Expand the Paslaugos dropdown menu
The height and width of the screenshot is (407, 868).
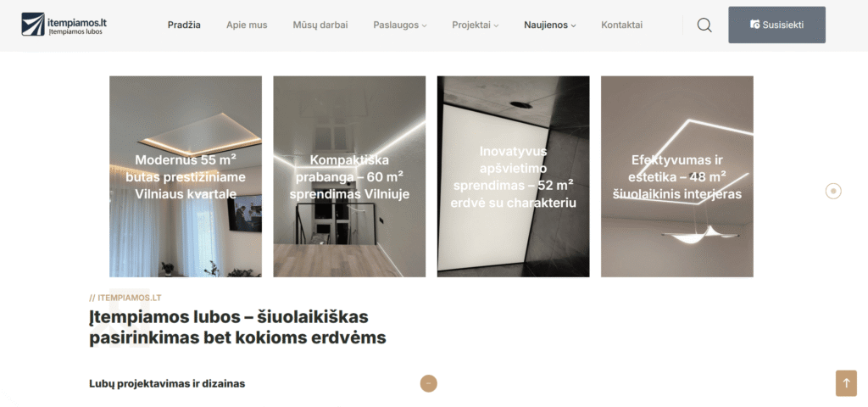click(x=400, y=25)
